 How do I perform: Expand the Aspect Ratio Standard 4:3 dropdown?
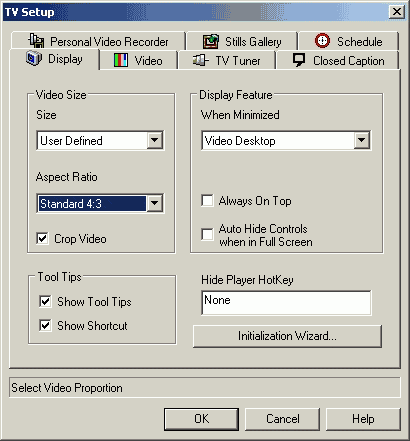(x=155, y=203)
